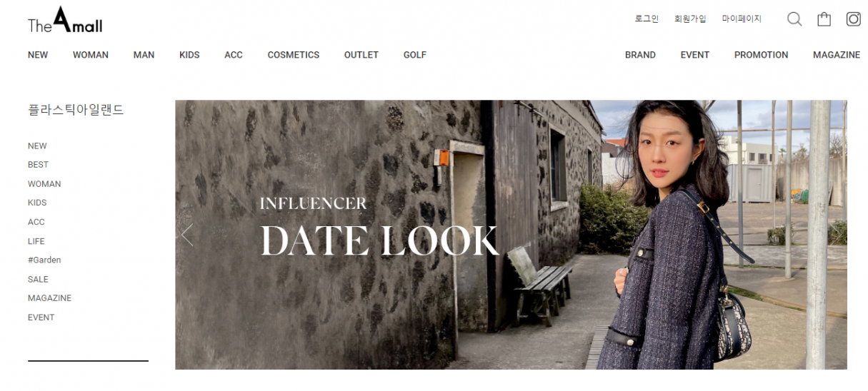Screen dimensions: 868x391
Task: Click the Influencer Date Look banner
Action: tap(511, 235)
